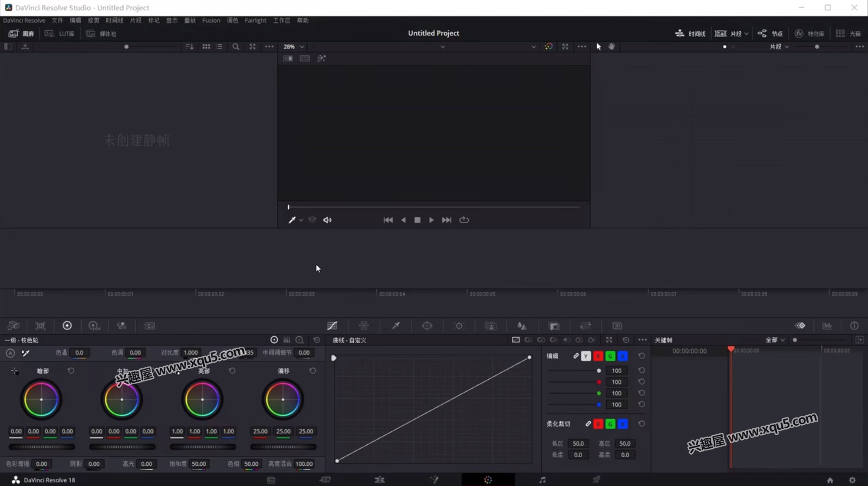Image resolution: width=868 pixels, height=486 pixels.
Task: Switch to the Color page tab
Action: [488, 479]
